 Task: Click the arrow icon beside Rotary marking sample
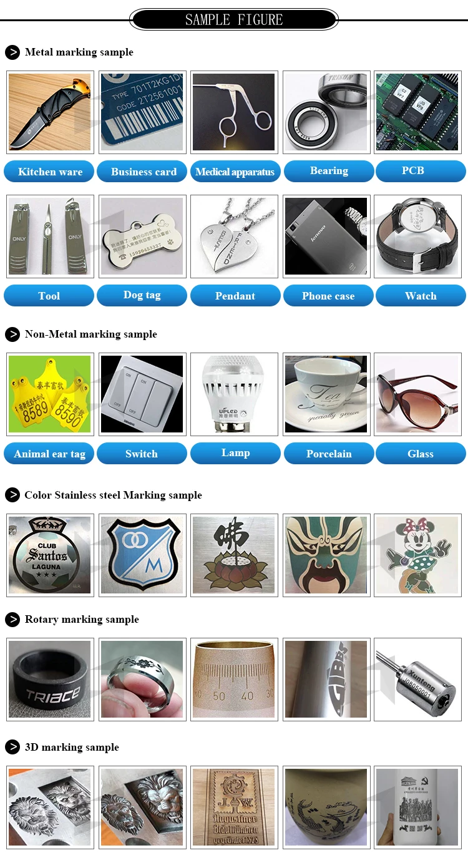click(x=12, y=619)
